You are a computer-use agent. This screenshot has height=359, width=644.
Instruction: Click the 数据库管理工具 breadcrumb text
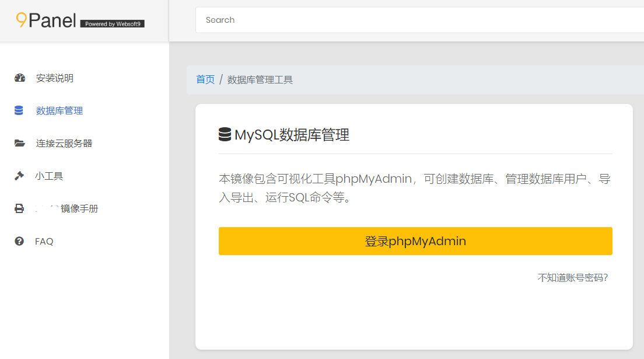pyautogui.click(x=260, y=79)
